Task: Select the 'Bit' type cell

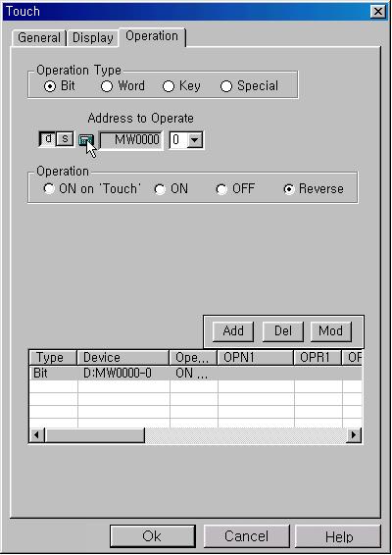Action: tap(54, 373)
